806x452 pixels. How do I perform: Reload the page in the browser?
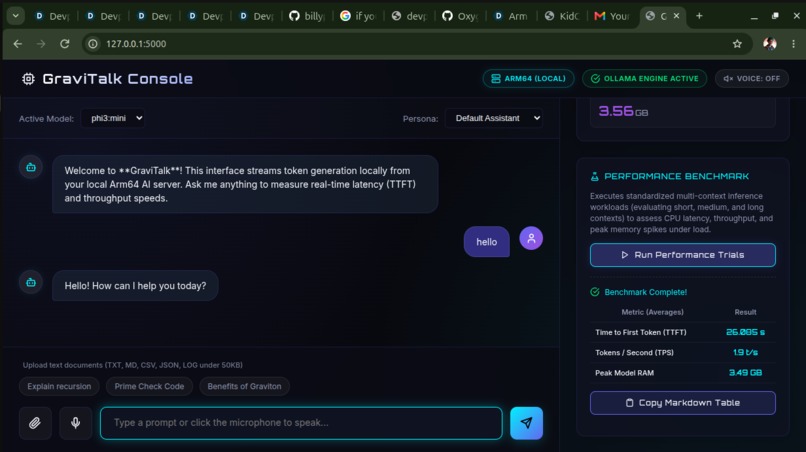(x=65, y=44)
